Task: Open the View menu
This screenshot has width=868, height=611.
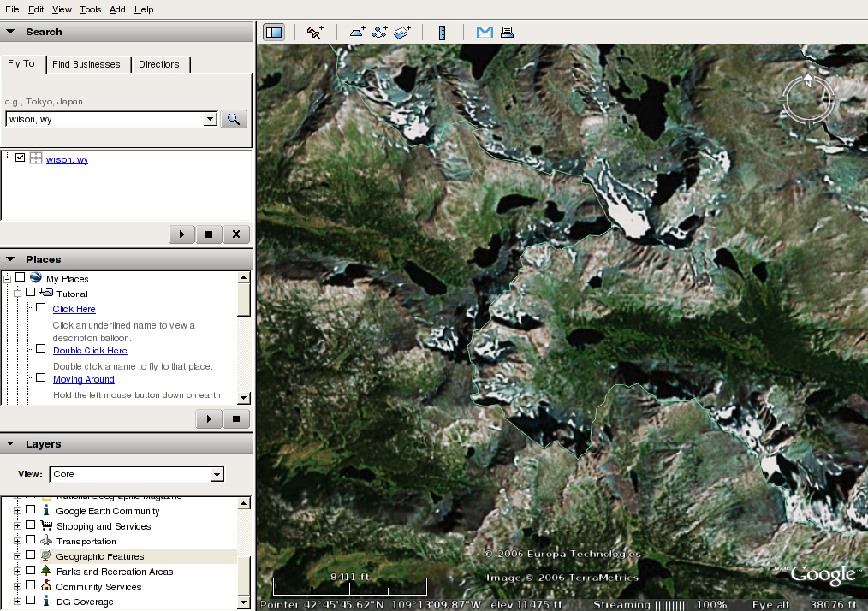Action: 62,9
